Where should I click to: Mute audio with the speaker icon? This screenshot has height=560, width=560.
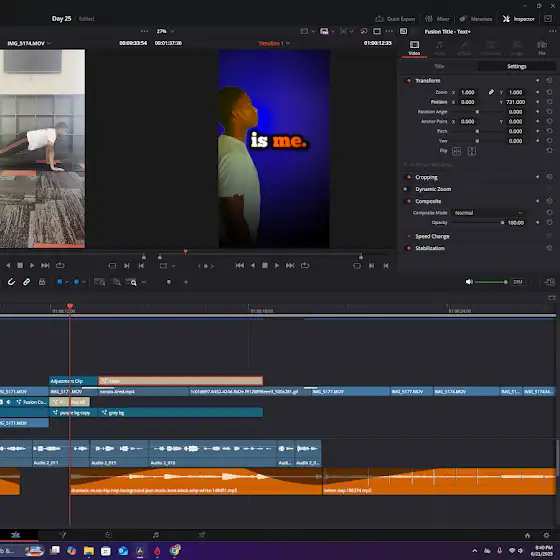coord(469,282)
